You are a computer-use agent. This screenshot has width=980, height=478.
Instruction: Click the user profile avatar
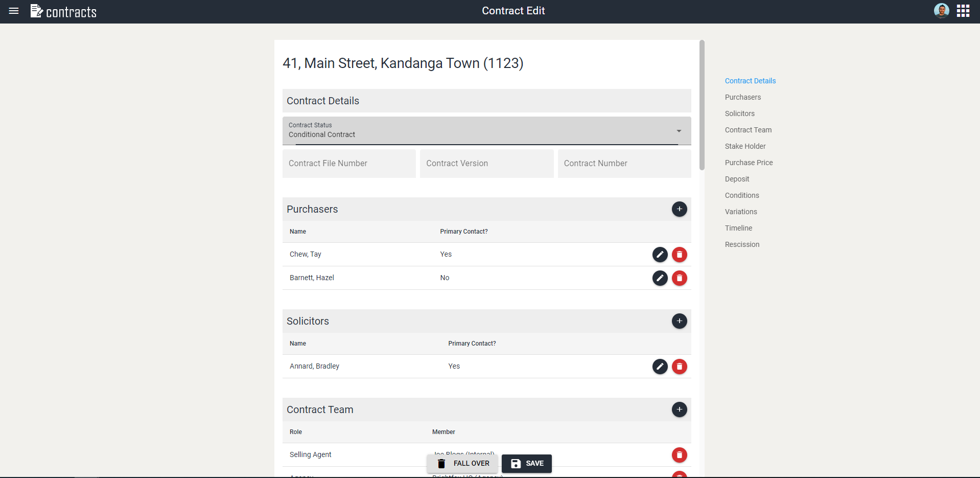[941, 11]
